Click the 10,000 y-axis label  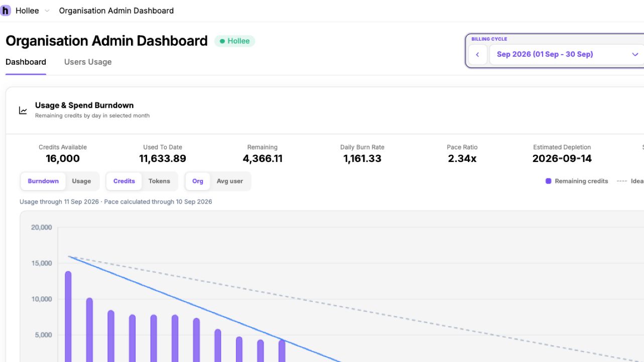(42, 299)
